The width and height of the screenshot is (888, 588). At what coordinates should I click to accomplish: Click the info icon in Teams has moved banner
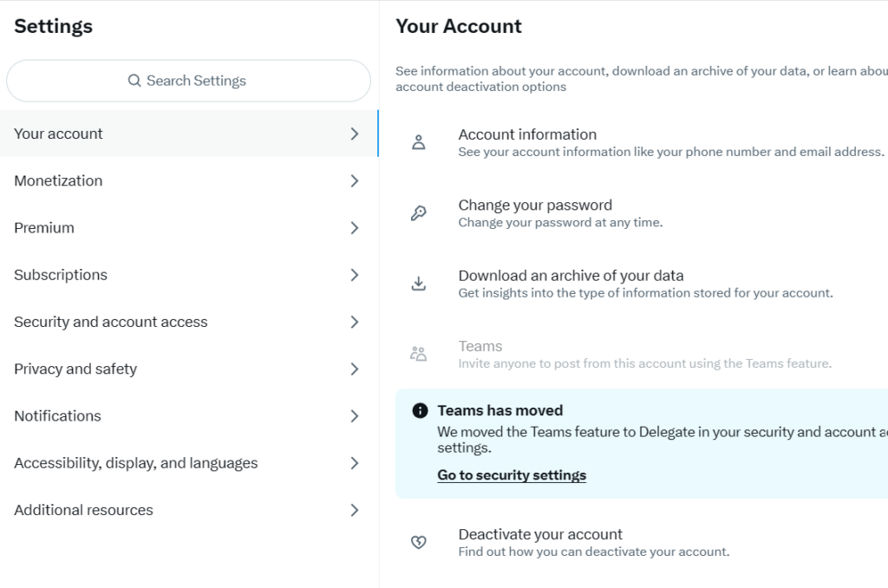click(420, 410)
